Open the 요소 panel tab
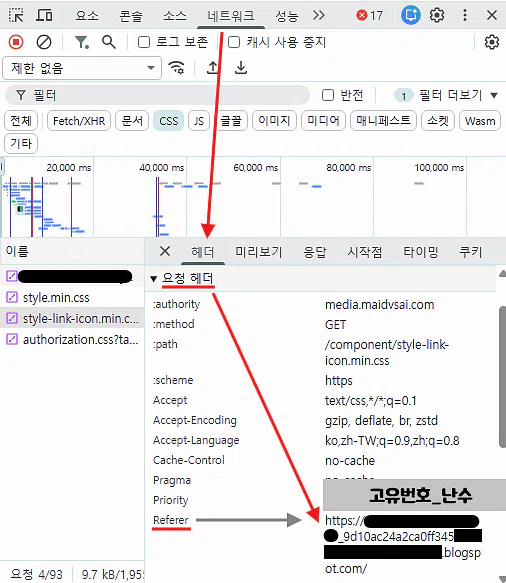Image resolution: width=506 pixels, height=583 pixels. tap(87, 16)
